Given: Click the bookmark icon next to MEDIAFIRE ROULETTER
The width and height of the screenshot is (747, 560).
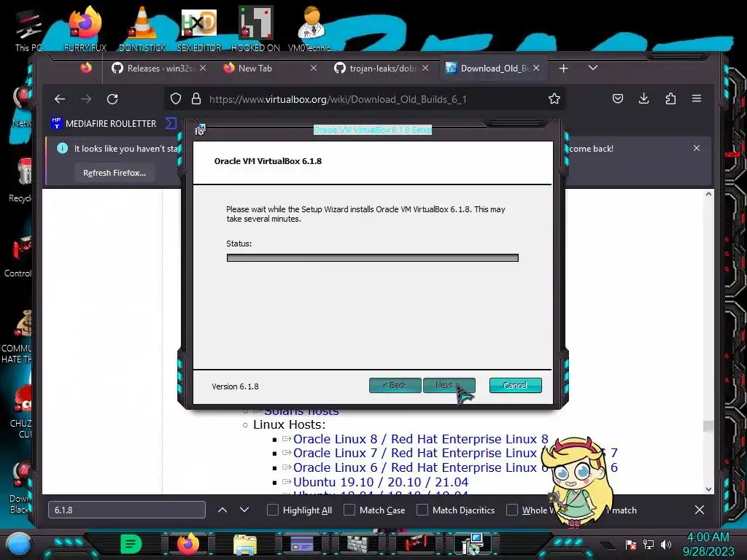Looking at the screenshot, I should pos(171,124).
